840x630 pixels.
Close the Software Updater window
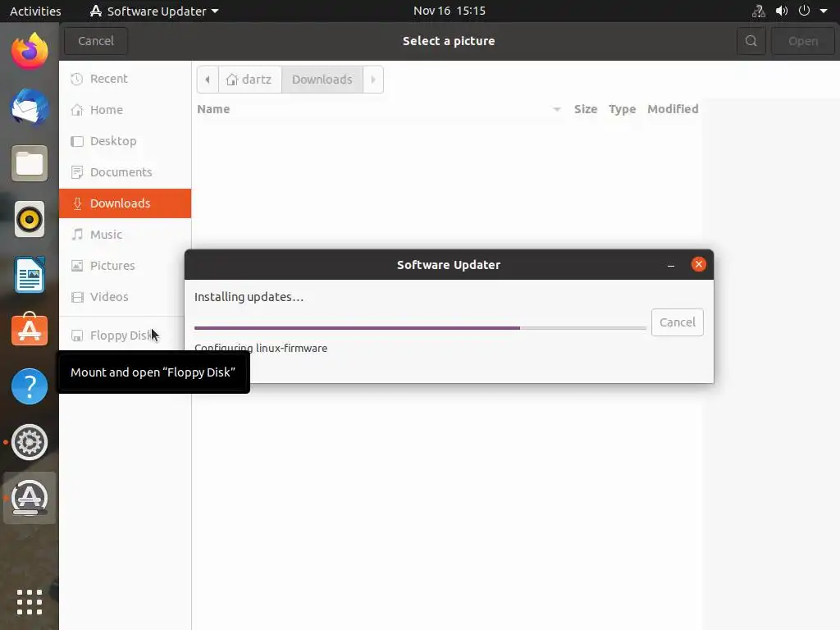point(699,265)
